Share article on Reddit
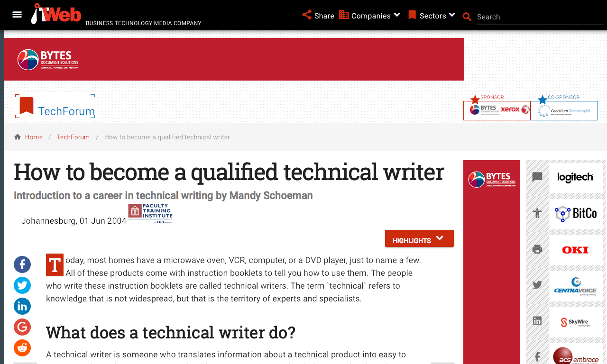This screenshot has height=364, width=607. [22, 348]
